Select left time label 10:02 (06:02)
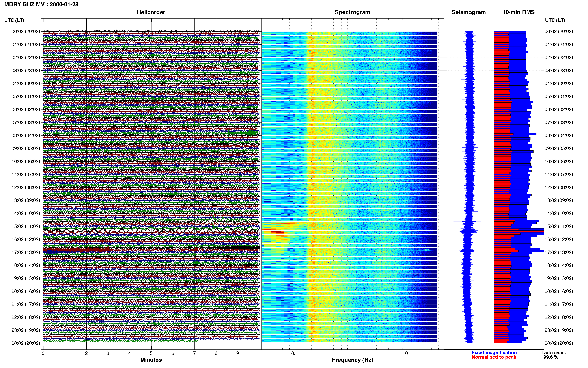Viewport: 588px width, 368px height. tap(26, 161)
